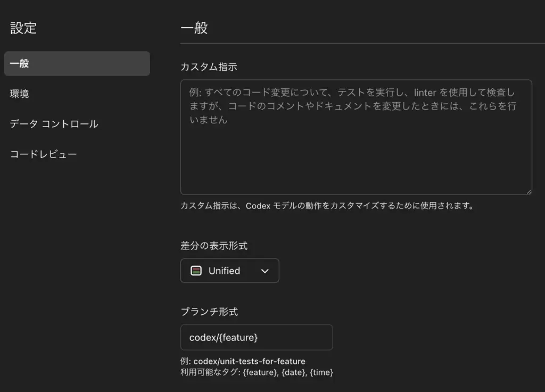Viewport: 545px width, 392px height.
Task: Click the 設定 sidebar title
Action: pyautogui.click(x=23, y=28)
